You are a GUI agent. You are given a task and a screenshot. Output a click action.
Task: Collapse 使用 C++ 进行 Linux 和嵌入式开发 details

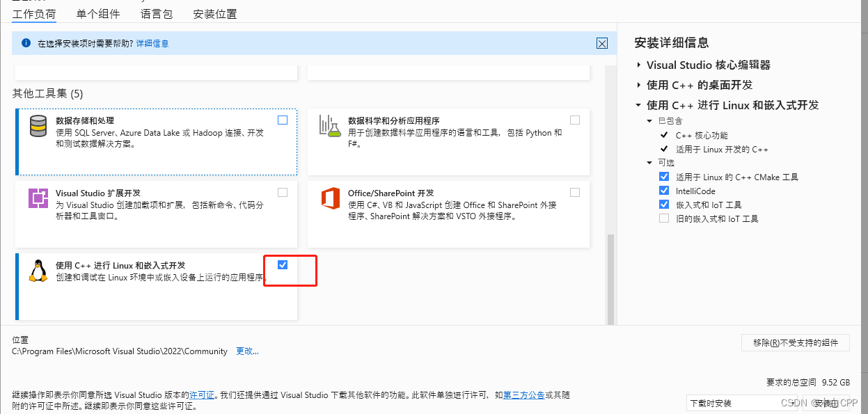tap(638, 105)
